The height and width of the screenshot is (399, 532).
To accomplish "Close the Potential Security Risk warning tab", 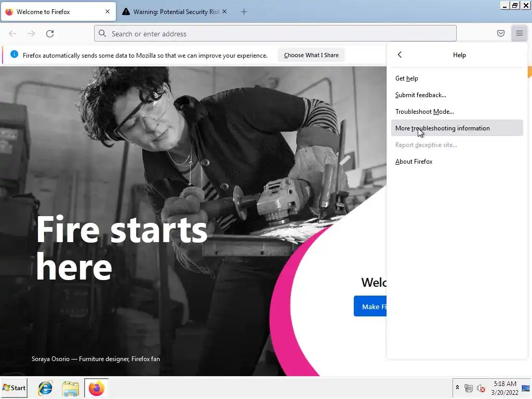I will pyautogui.click(x=224, y=11).
